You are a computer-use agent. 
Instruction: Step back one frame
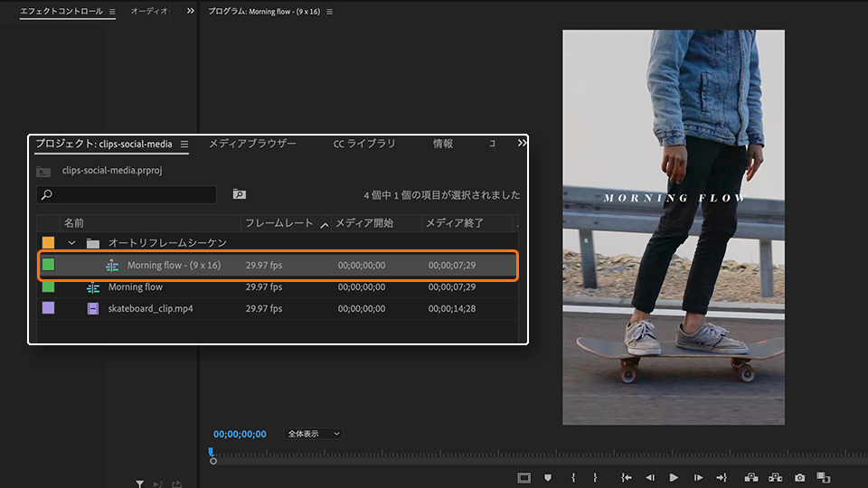click(649, 477)
